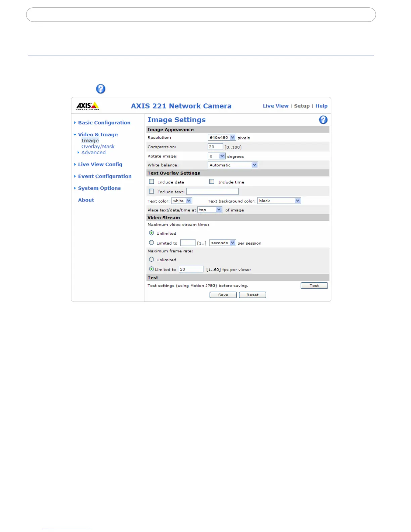Open the Text color dropdown
The width and height of the screenshot is (411, 532).
pyautogui.click(x=182, y=201)
